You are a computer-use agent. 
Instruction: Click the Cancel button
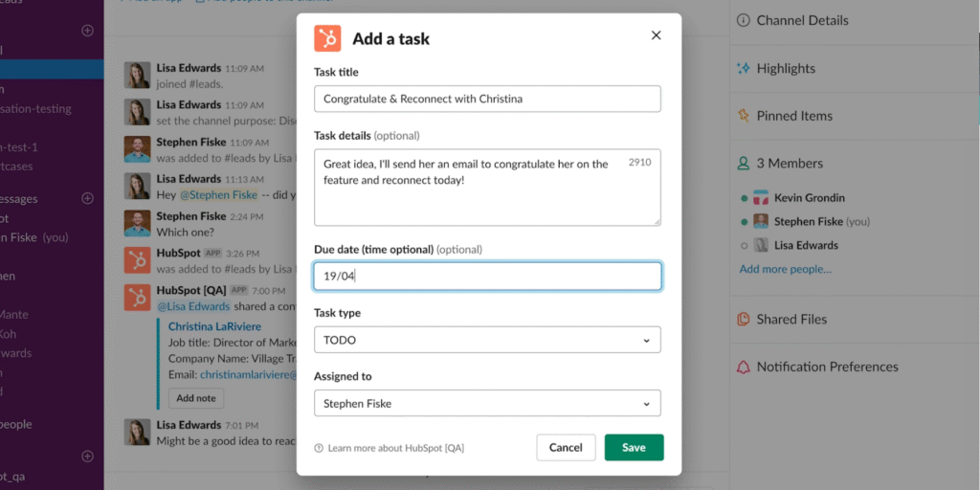click(566, 448)
